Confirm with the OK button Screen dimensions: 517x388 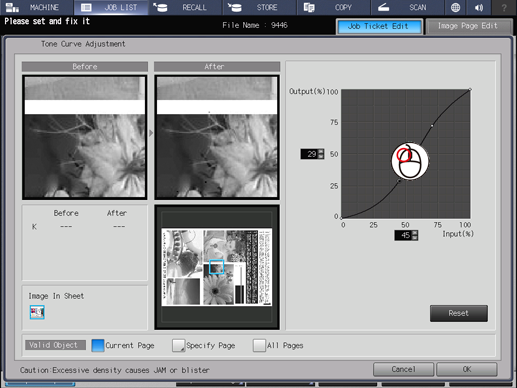click(x=467, y=369)
